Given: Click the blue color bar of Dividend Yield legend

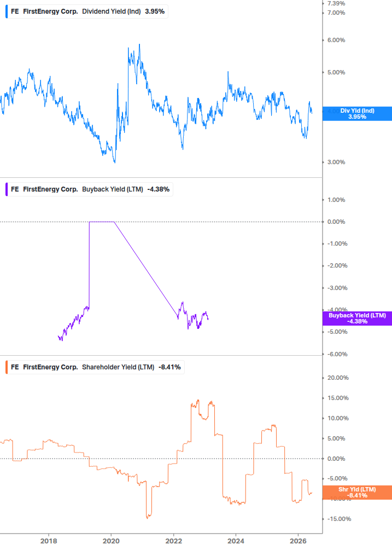Looking at the screenshot, I should click(x=7, y=11).
